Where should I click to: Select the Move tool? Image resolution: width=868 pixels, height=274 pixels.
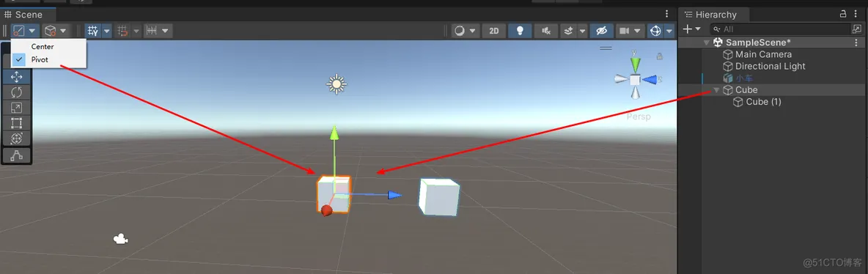point(16,76)
